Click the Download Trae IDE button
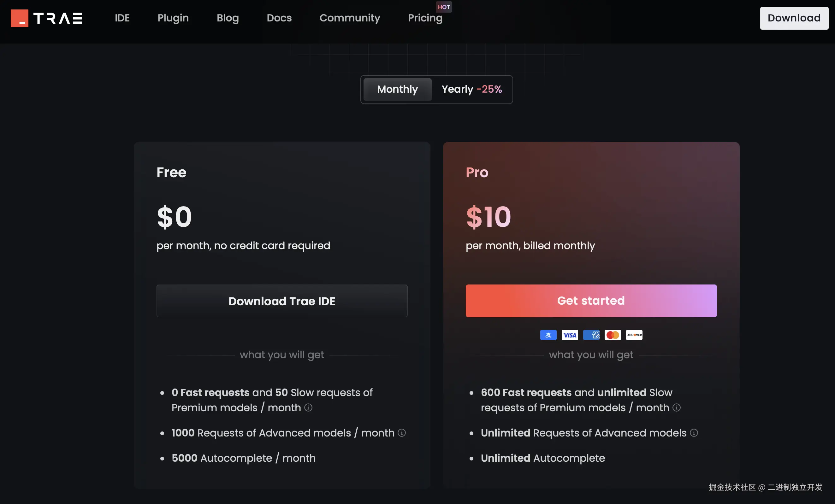 pyautogui.click(x=281, y=301)
